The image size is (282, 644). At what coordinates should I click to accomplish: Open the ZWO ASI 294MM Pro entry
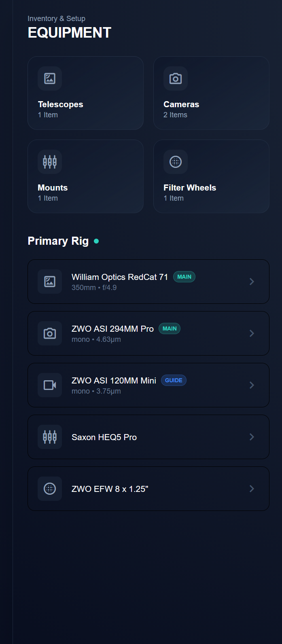coord(148,333)
